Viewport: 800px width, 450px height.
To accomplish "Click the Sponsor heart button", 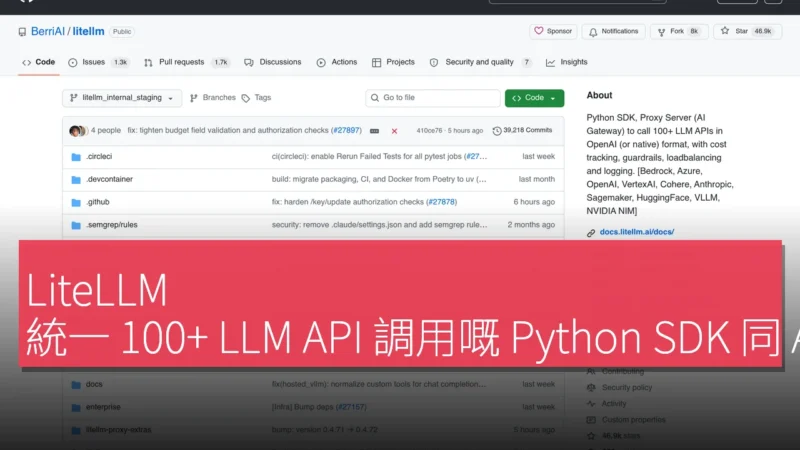I will pyautogui.click(x=553, y=31).
